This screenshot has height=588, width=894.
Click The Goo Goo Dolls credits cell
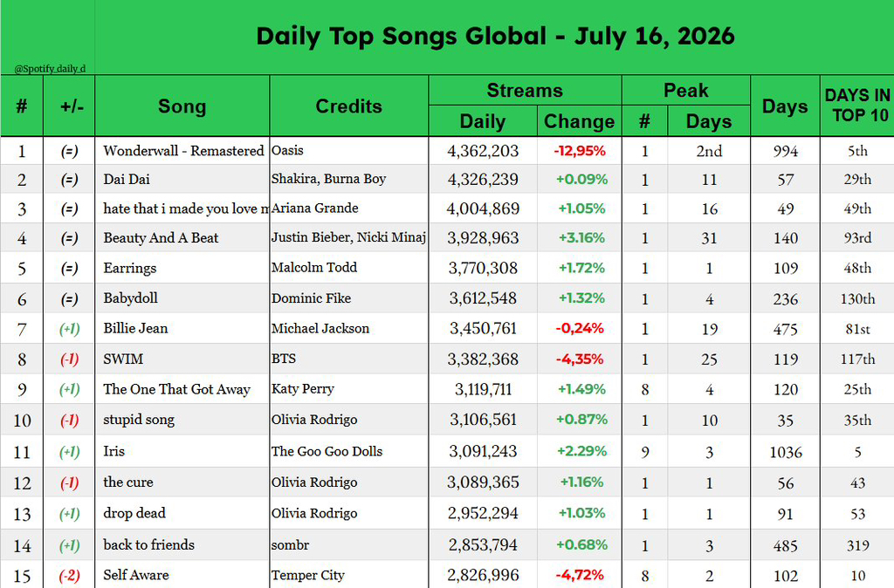(348, 451)
